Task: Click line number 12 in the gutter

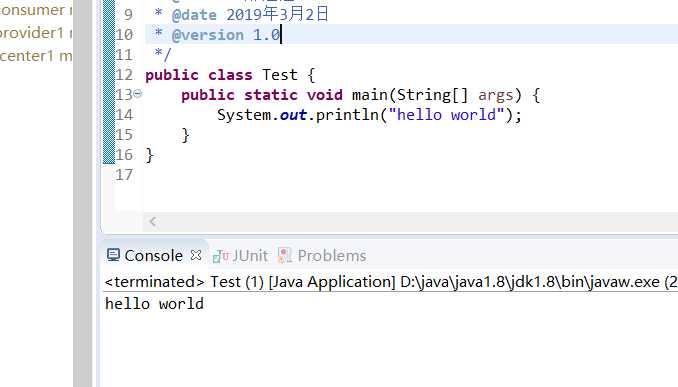Action: click(x=124, y=75)
